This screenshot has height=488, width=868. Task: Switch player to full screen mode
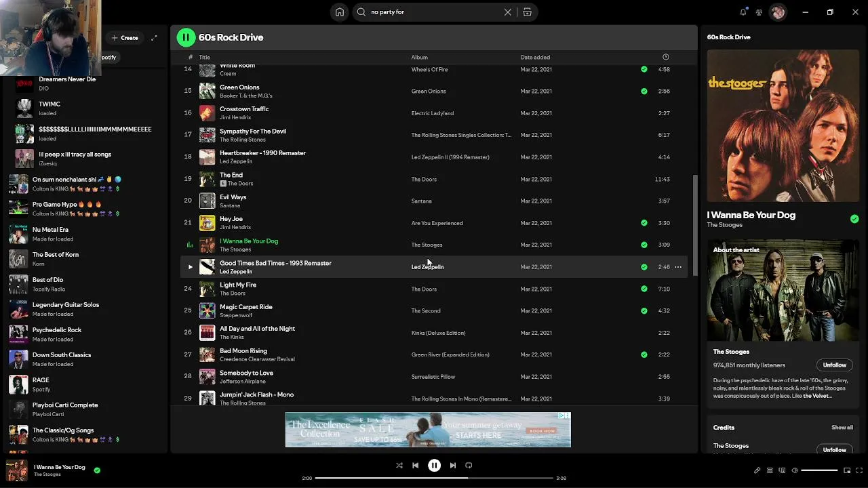pyautogui.click(x=859, y=470)
